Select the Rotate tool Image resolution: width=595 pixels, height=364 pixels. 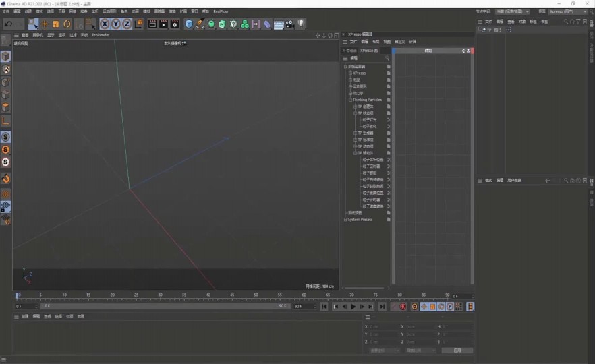pos(67,24)
